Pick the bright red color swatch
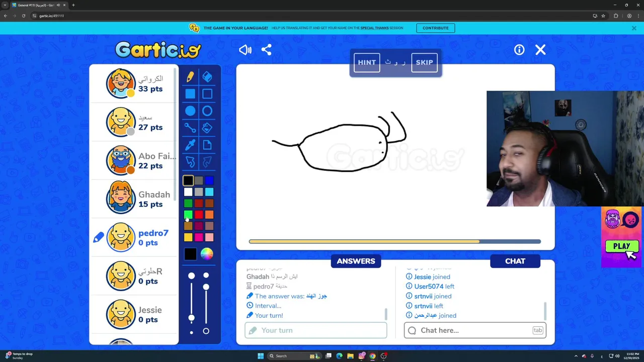Viewport: 644px width, 362px height. click(x=199, y=215)
